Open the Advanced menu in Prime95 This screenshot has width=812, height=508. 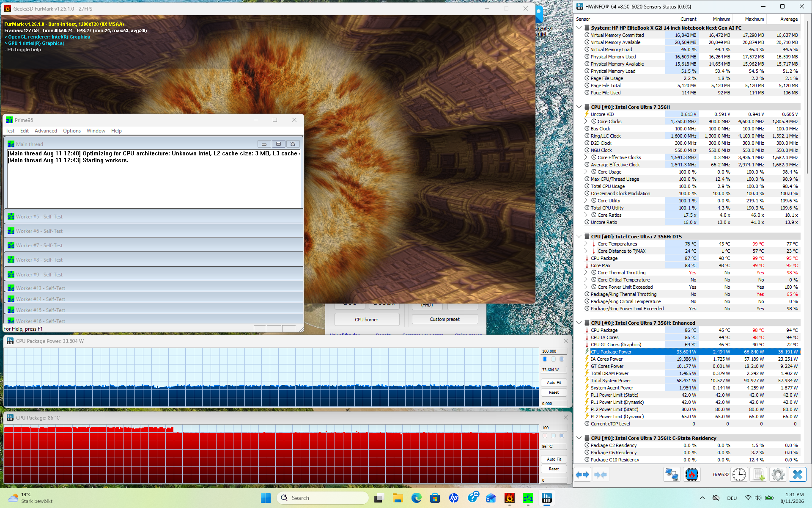(x=46, y=131)
